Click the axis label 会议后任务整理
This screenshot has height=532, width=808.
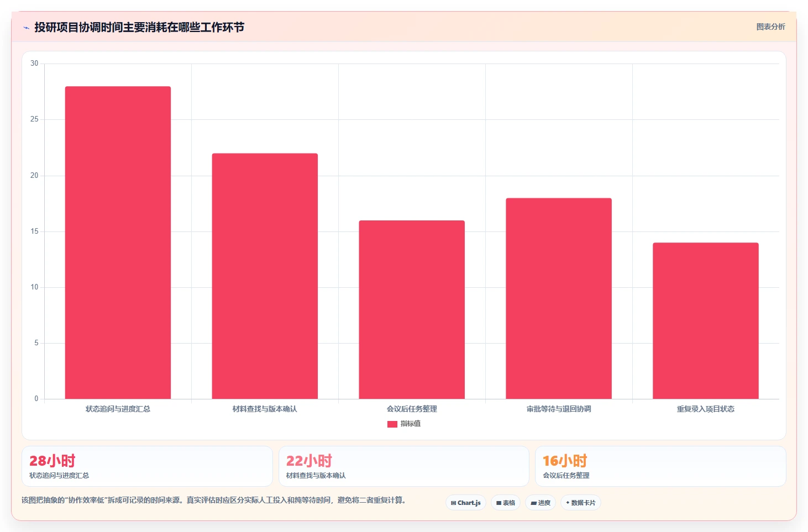(412, 409)
